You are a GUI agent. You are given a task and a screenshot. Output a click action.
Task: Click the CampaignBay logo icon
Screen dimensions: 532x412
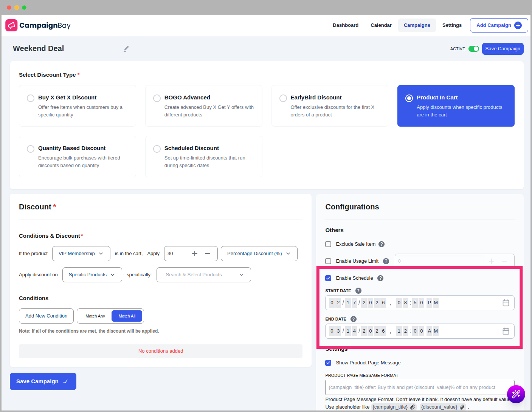tap(11, 25)
